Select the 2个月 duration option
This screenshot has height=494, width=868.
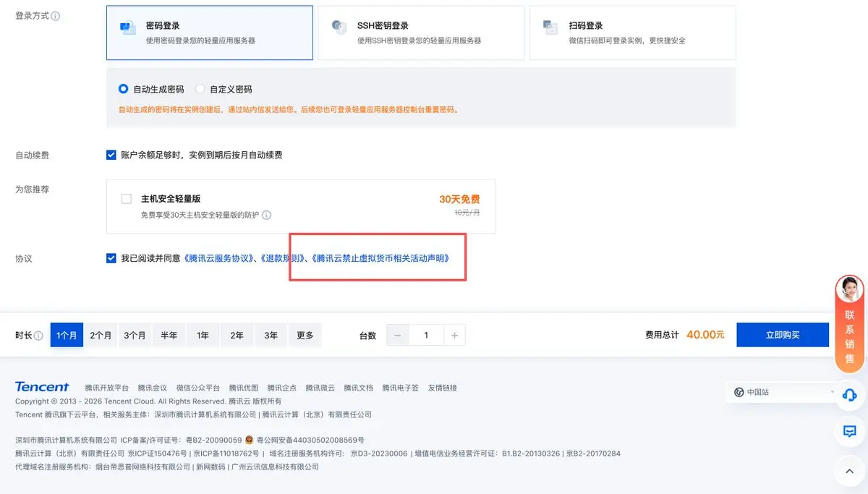(101, 336)
